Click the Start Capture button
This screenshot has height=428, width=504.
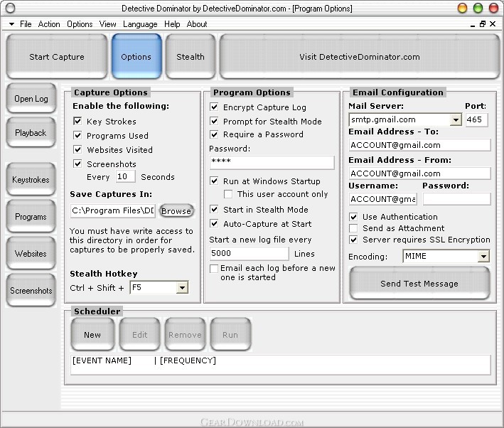click(x=57, y=57)
